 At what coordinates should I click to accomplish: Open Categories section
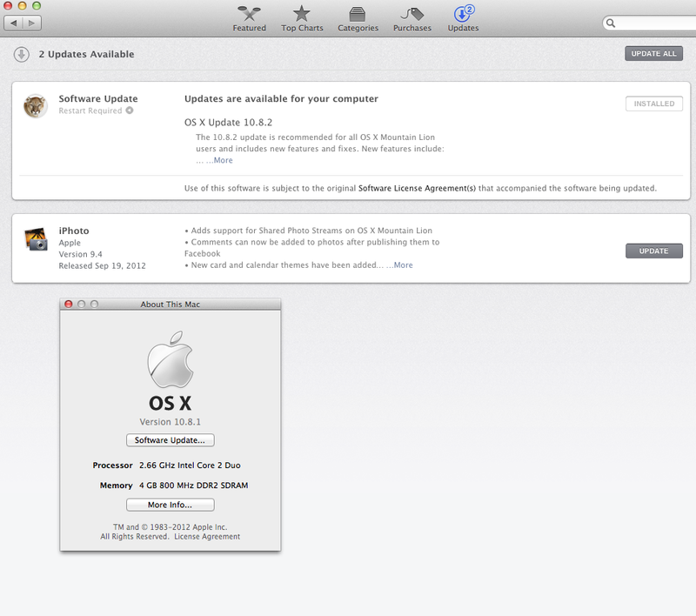(358, 19)
